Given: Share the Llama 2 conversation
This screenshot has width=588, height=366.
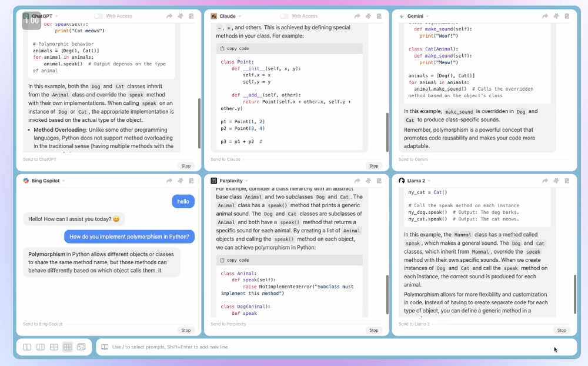Looking at the screenshot, I should (x=545, y=181).
